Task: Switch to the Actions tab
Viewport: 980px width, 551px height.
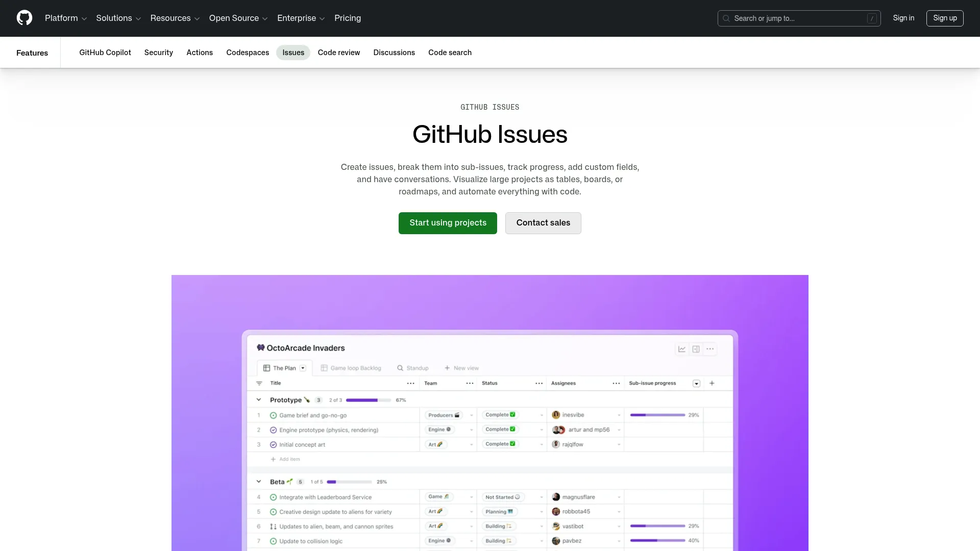Action: click(x=200, y=53)
